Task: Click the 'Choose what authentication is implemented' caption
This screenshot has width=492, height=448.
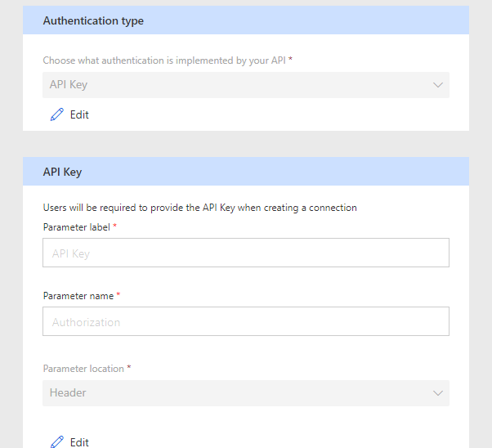Action: [x=163, y=60]
